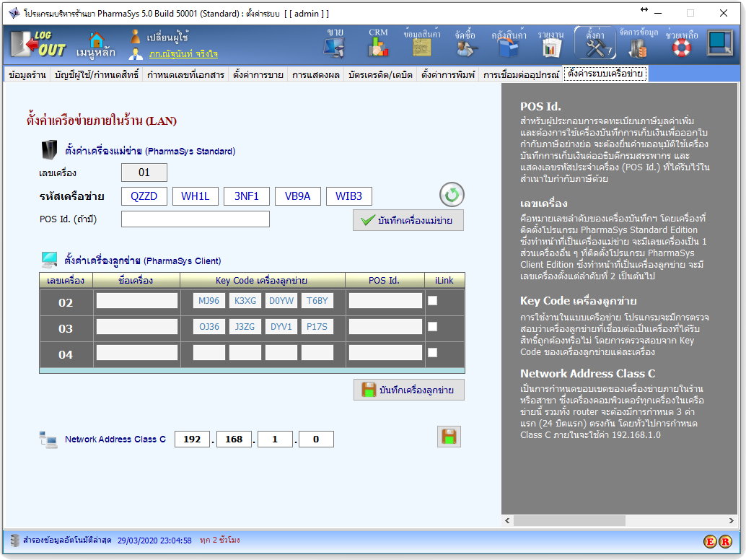Click network code field QZZD

pos(144,196)
